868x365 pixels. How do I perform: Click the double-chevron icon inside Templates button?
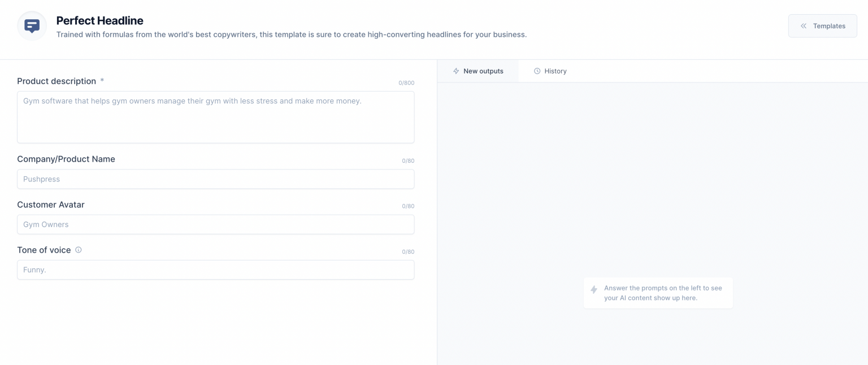pos(803,25)
